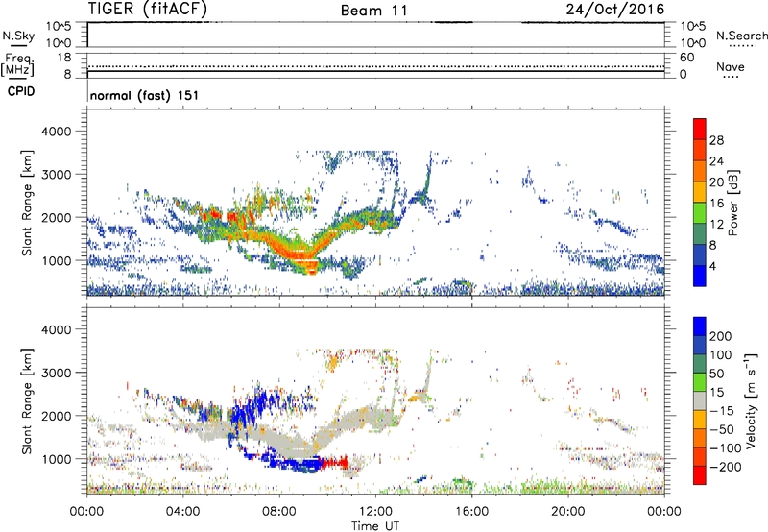Click the dotted Nave line in frequency panel
The image size is (768, 532).
pyautogui.click(x=375, y=66)
